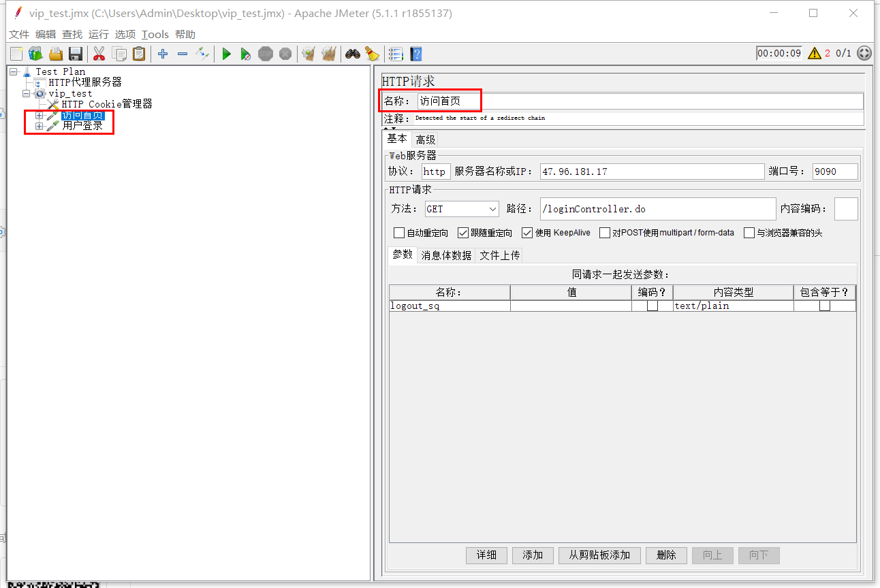This screenshot has height=588, width=880.
Task: Open the 运行 menu
Action: coord(99,34)
